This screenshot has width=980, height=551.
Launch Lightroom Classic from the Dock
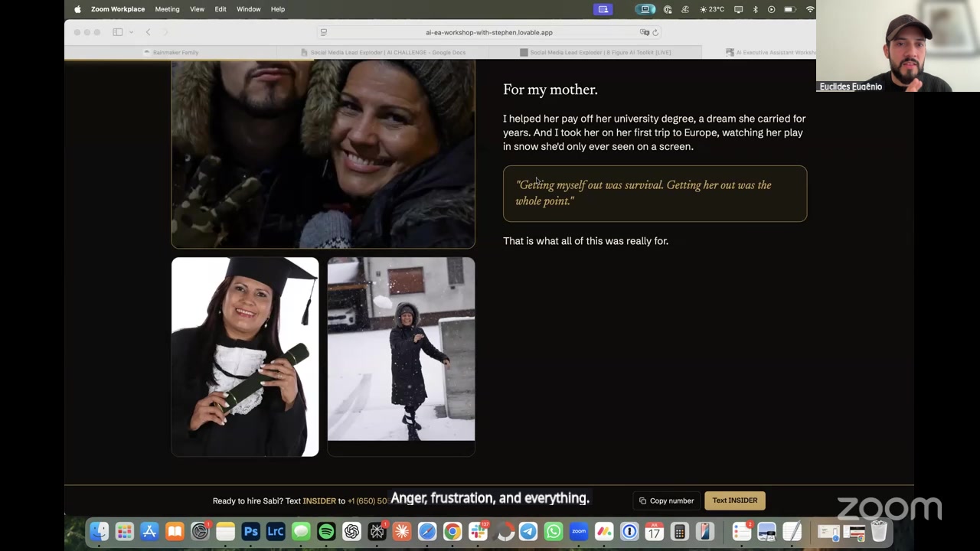pyautogui.click(x=276, y=531)
